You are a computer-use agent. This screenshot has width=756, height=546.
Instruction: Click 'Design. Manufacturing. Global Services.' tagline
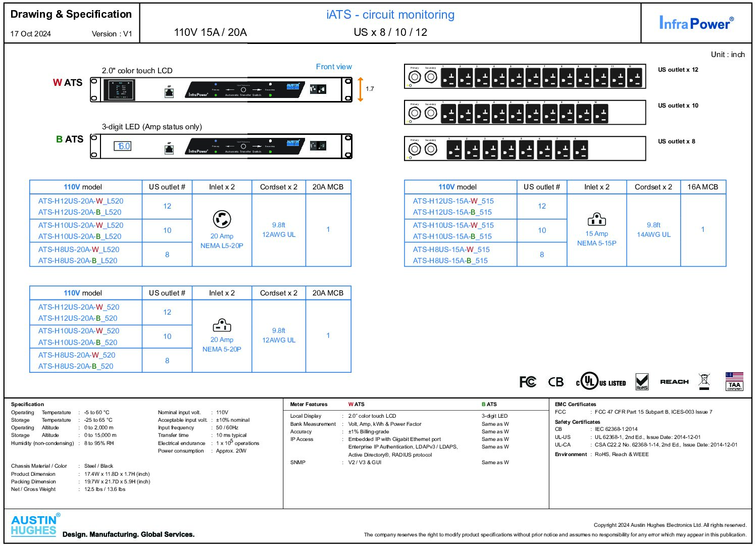pyautogui.click(x=128, y=534)
